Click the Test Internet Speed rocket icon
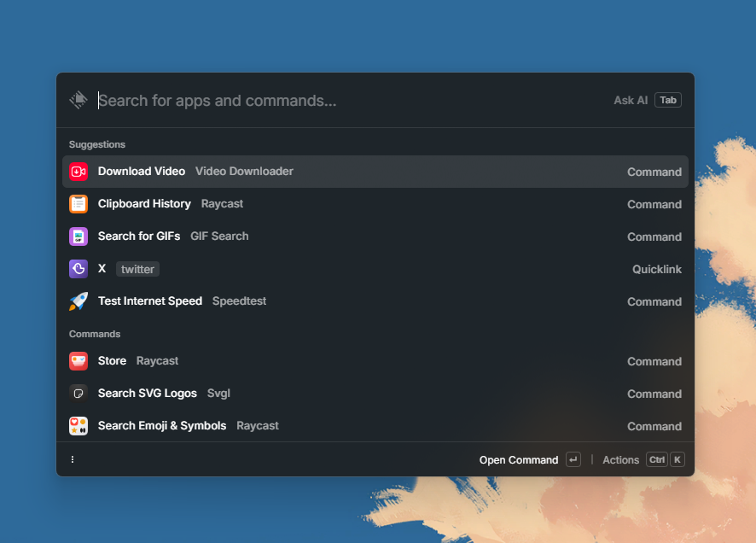This screenshot has height=543, width=756. click(79, 301)
